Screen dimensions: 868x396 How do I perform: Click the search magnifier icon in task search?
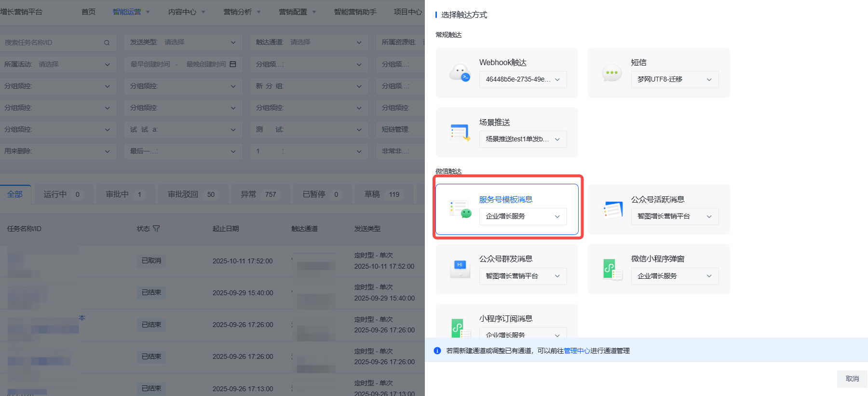[107, 42]
